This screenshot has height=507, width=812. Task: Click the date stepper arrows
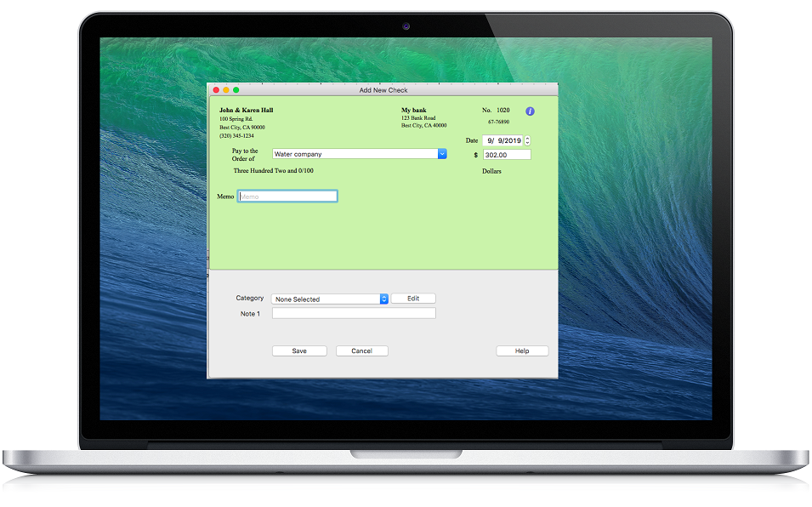(527, 140)
